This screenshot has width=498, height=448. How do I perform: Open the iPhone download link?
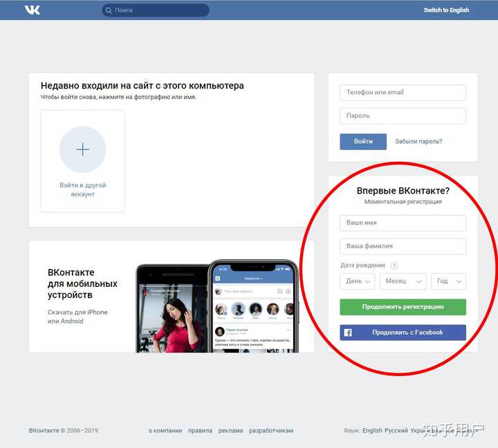click(98, 312)
